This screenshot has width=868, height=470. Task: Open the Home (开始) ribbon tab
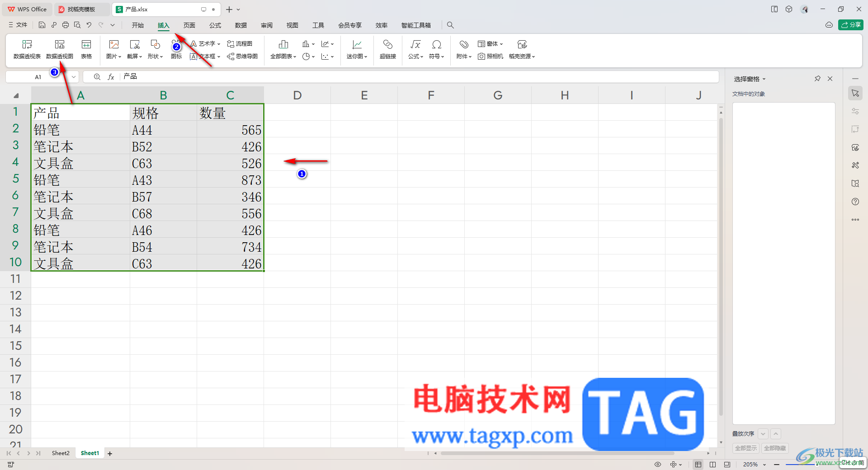(x=138, y=25)
